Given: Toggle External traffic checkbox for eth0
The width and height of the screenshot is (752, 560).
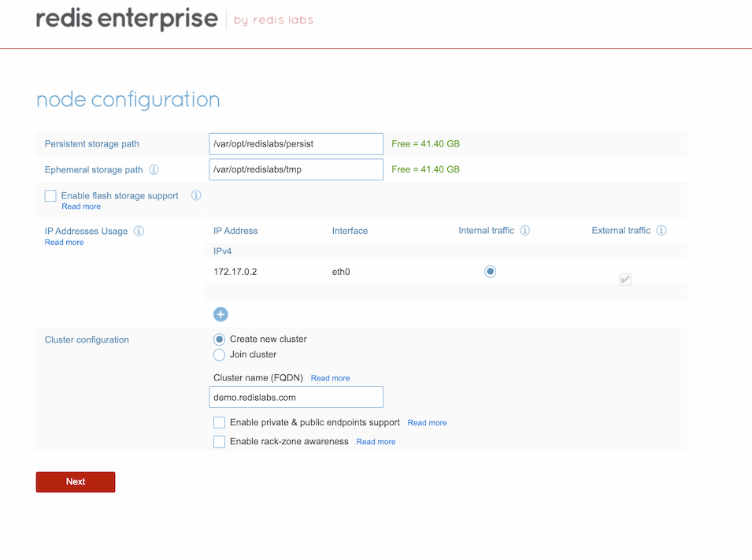Looking at the screenshot, I should [x=625, y=280].
